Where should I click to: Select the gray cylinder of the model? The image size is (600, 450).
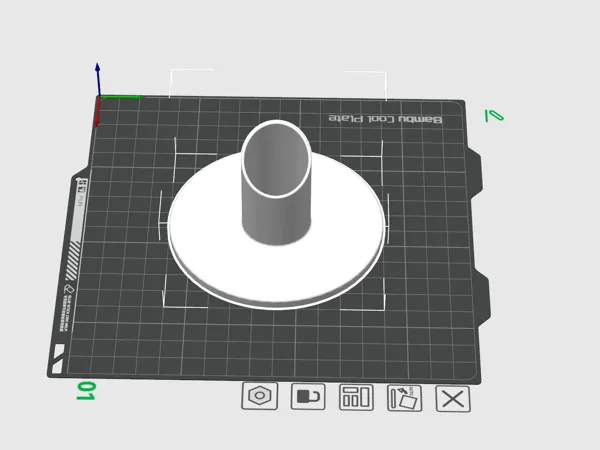(x=276, y=214)
